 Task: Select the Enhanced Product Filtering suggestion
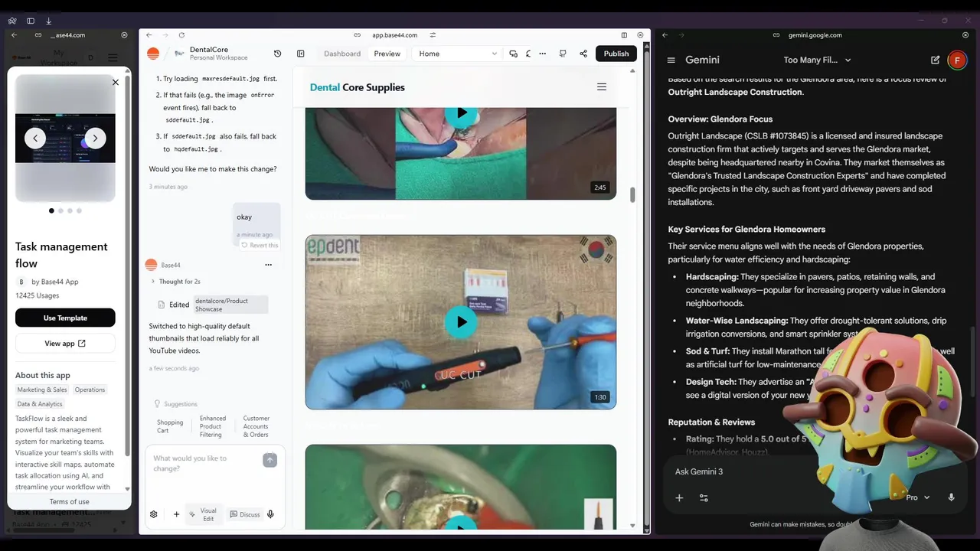pyautogui.click(x=213, y=426)
